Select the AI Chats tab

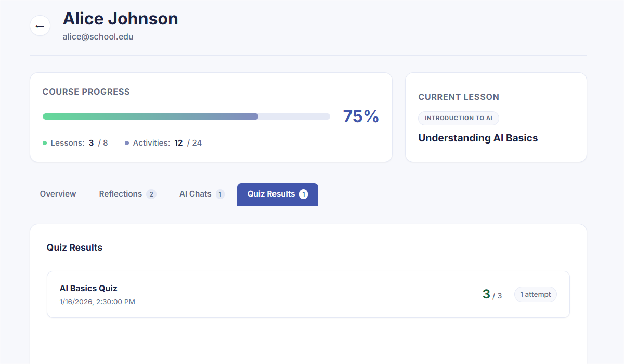click(x=196, y=194)
